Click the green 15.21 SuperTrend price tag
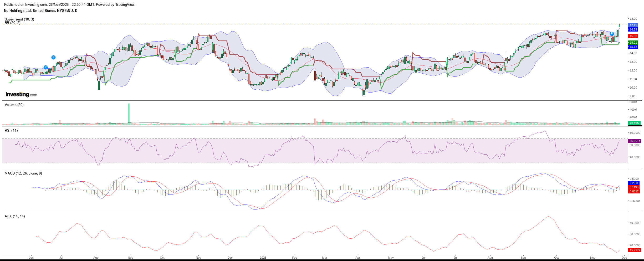This screenshot has width=644, height=261. tap(633, 43)
